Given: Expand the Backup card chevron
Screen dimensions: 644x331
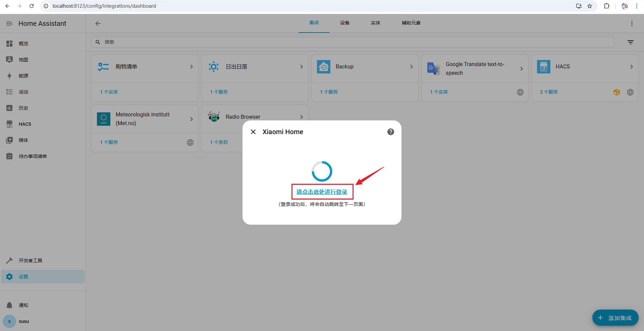Looking at the screenshot, I should point(412,67).
